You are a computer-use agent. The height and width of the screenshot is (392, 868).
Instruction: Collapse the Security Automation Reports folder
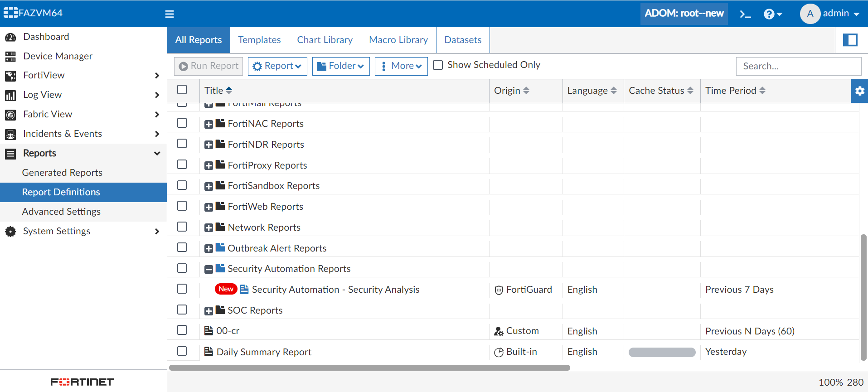pos(209,270)
